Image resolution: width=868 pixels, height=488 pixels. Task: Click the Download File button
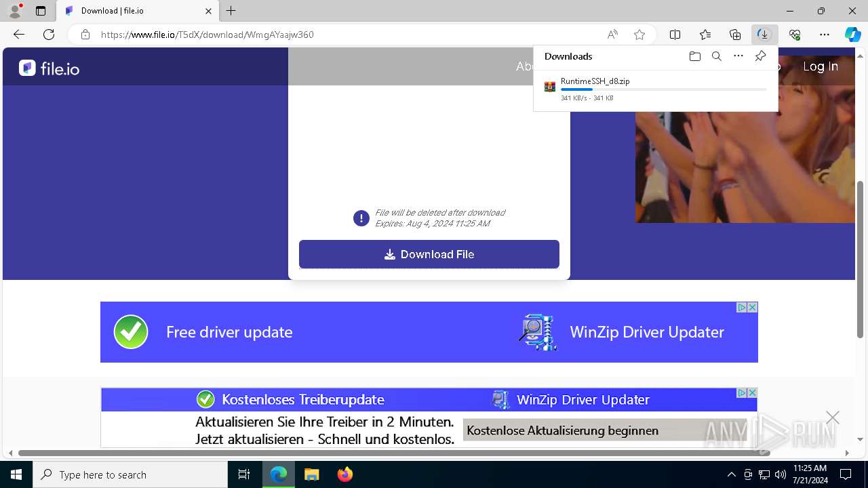[x=429, y=254]
